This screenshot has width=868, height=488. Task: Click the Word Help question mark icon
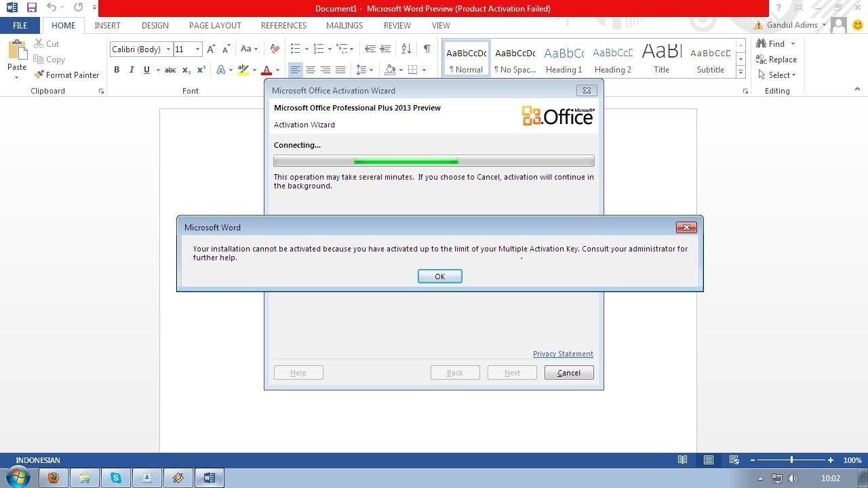pos(778,8)
